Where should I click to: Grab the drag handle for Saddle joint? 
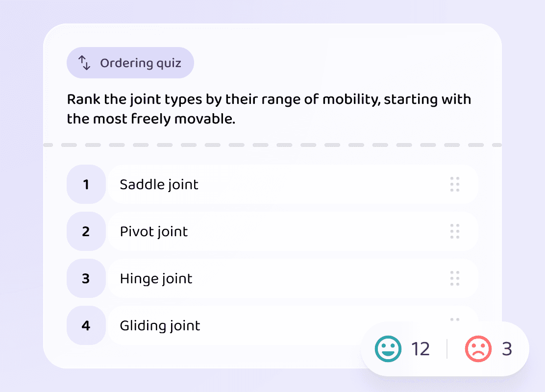click(x=455, y=184)
